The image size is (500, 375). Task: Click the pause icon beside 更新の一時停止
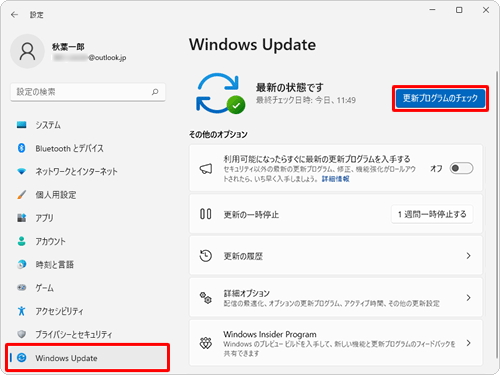tap(206, 214)
